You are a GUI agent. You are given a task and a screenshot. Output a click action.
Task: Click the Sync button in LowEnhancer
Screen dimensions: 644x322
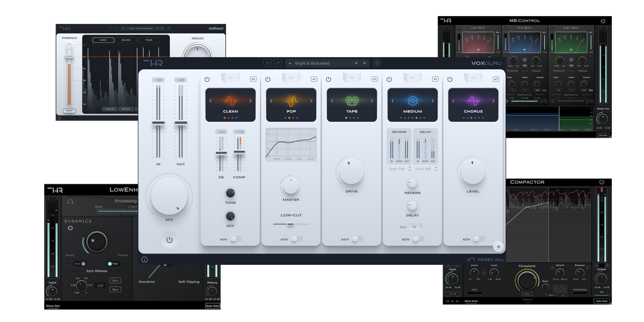pyautogui.click(x=116, y=280)
